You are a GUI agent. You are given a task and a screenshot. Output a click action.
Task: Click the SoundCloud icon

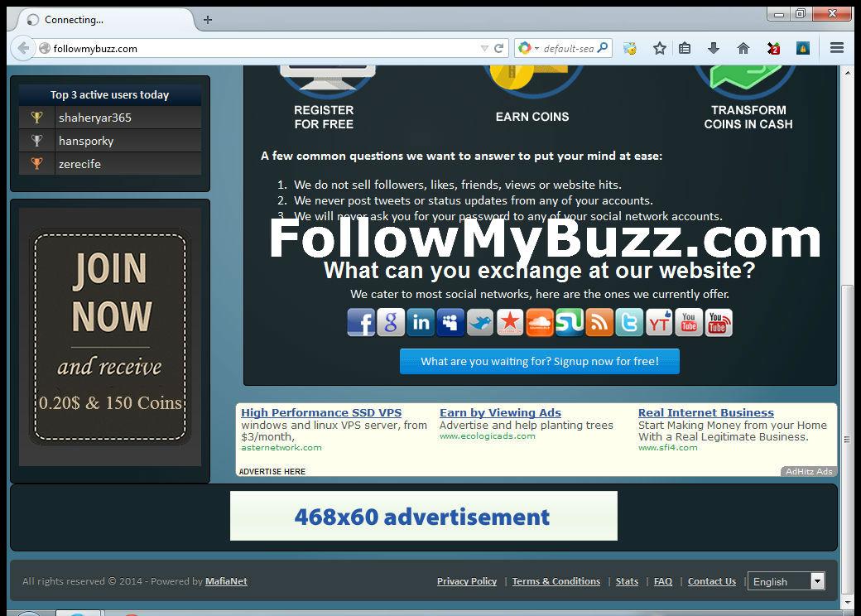pyautogui.click(x=540, y=322)
